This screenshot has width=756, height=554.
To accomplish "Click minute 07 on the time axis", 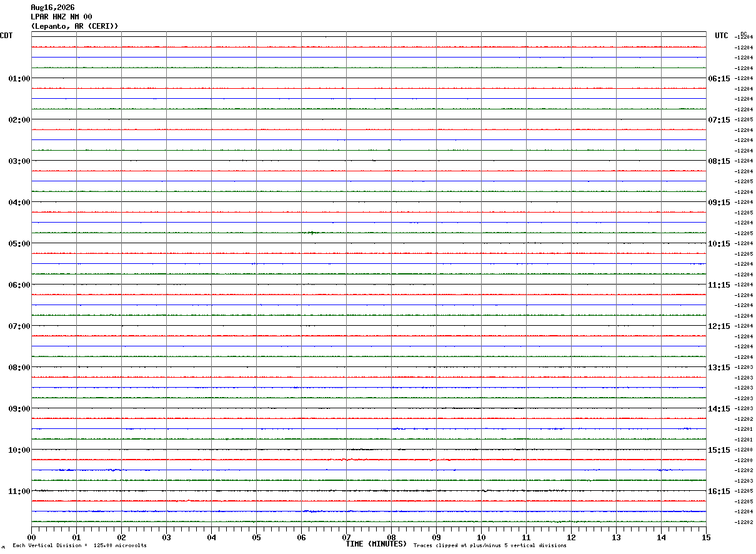I will (x=346, y=537).
